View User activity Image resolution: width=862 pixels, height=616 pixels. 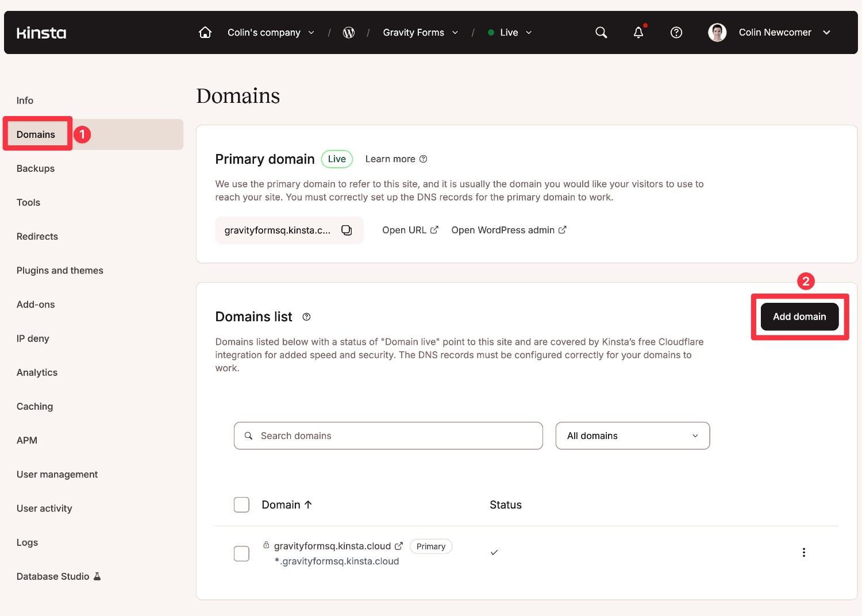(x=44, y=508)
